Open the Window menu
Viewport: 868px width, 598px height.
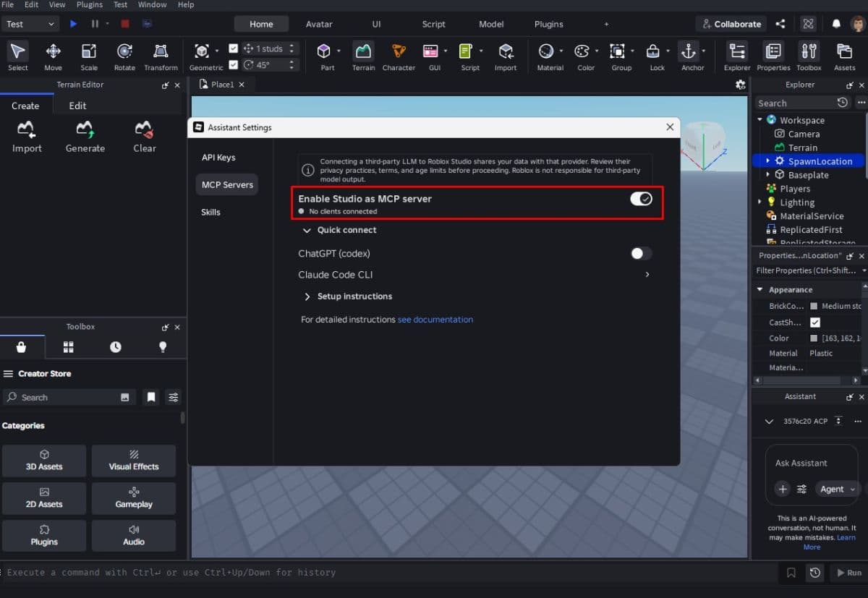152,4
